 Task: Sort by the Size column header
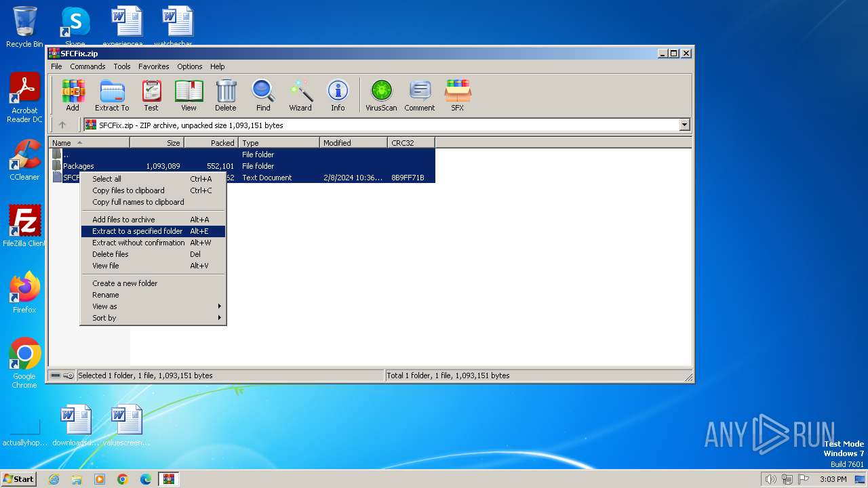click(x=157, y=143)
